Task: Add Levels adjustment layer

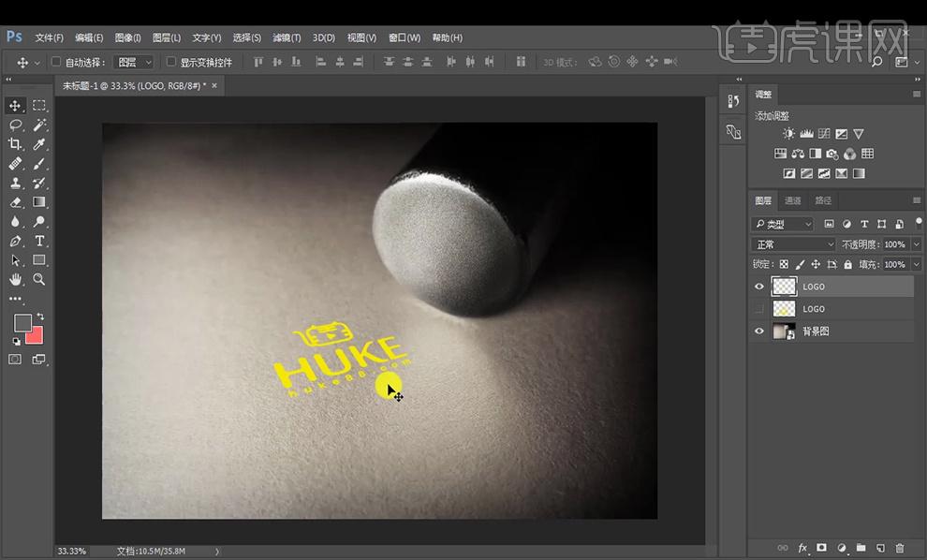Action: [806, 134]
